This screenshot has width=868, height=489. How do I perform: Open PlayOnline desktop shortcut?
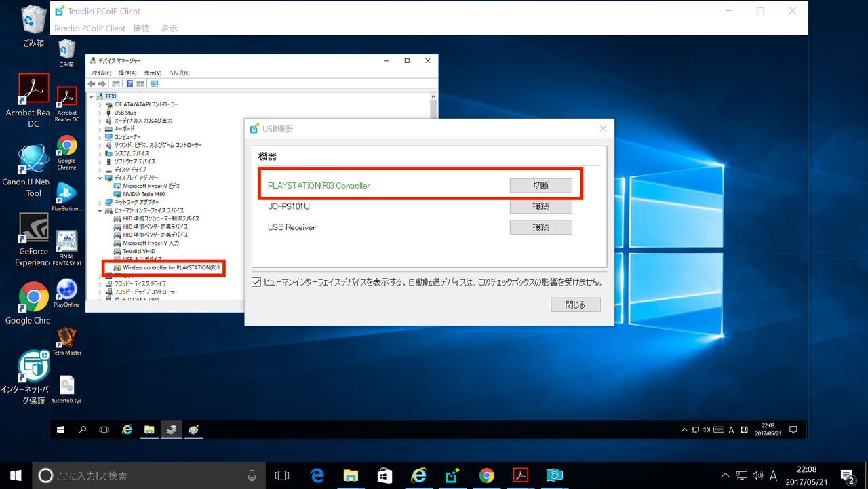[66, 293]
